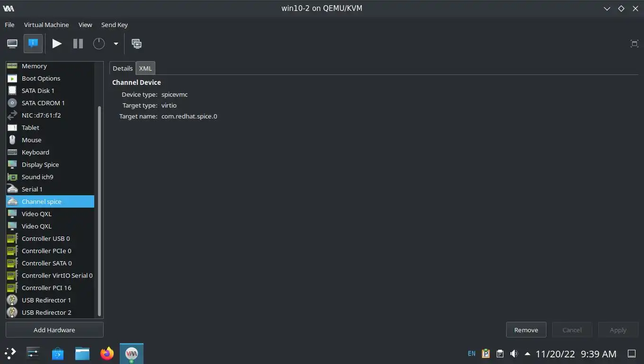Select Mouse device entry

coord(50,140)
